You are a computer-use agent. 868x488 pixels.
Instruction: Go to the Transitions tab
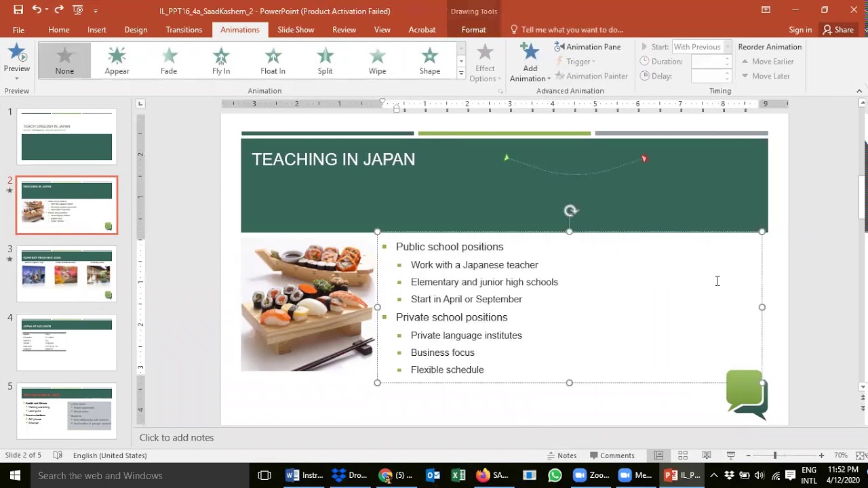coord(184,30)
